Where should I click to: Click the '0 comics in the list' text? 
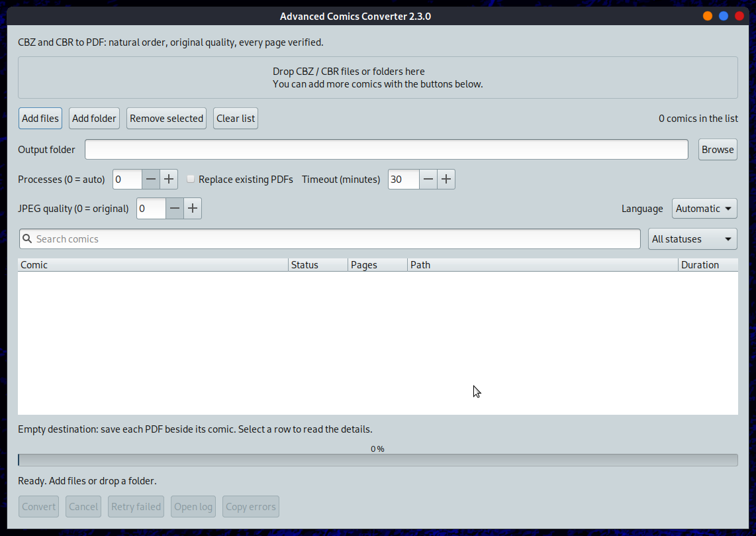pos(698,118)
